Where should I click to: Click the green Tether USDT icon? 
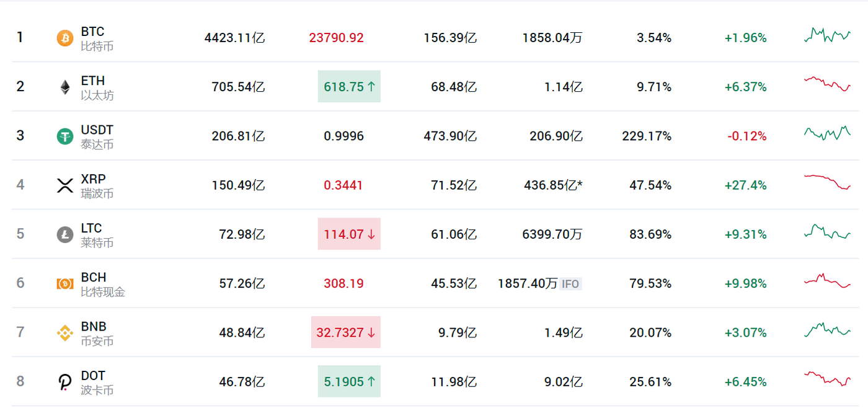pyautogui.click(x=65, y=136)
